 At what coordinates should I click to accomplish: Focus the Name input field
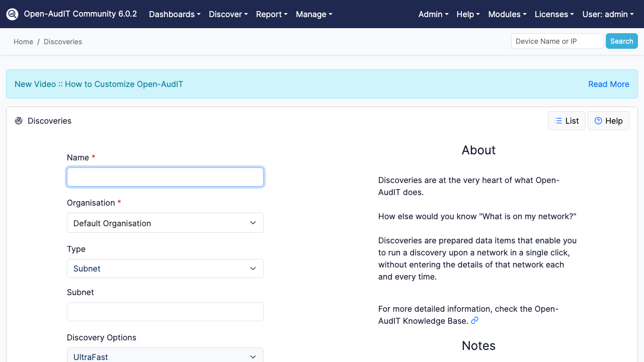point(165,177)
